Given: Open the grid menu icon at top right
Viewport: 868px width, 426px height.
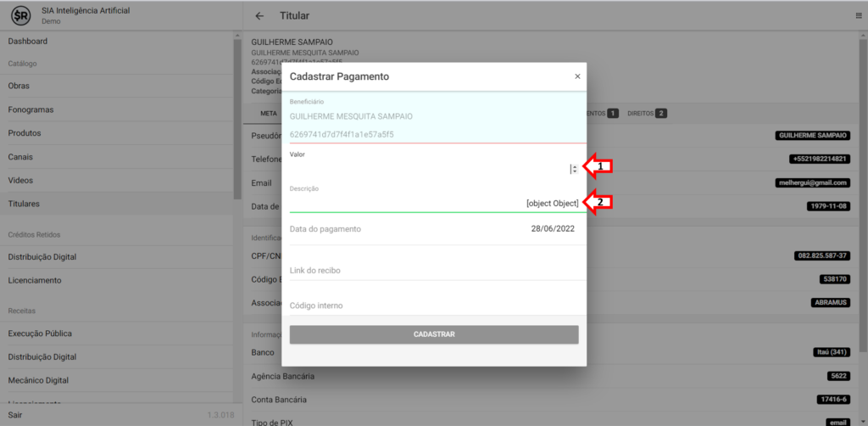Looking at the screenshot, I should [859, 16].
